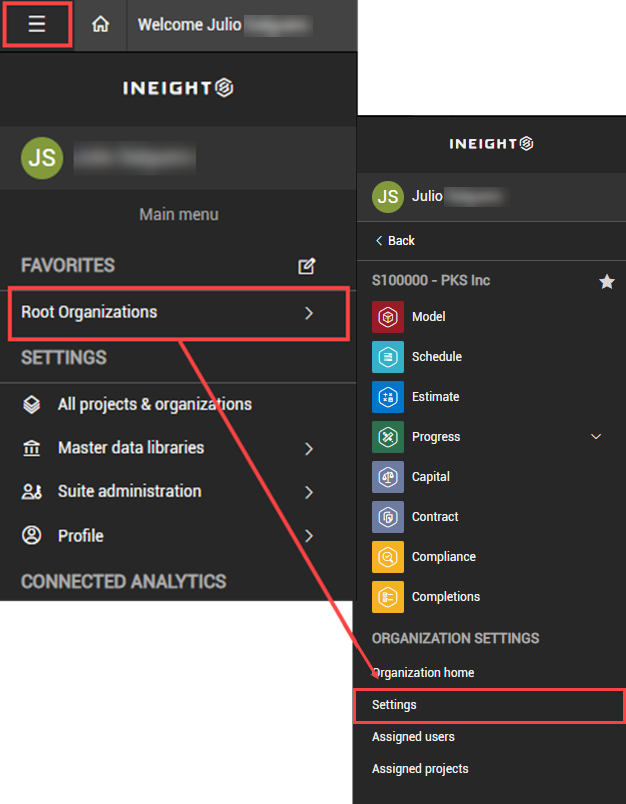Open the Contract application icon
The width and height of the screenshot is (626, 804).
tap(387, 517)
